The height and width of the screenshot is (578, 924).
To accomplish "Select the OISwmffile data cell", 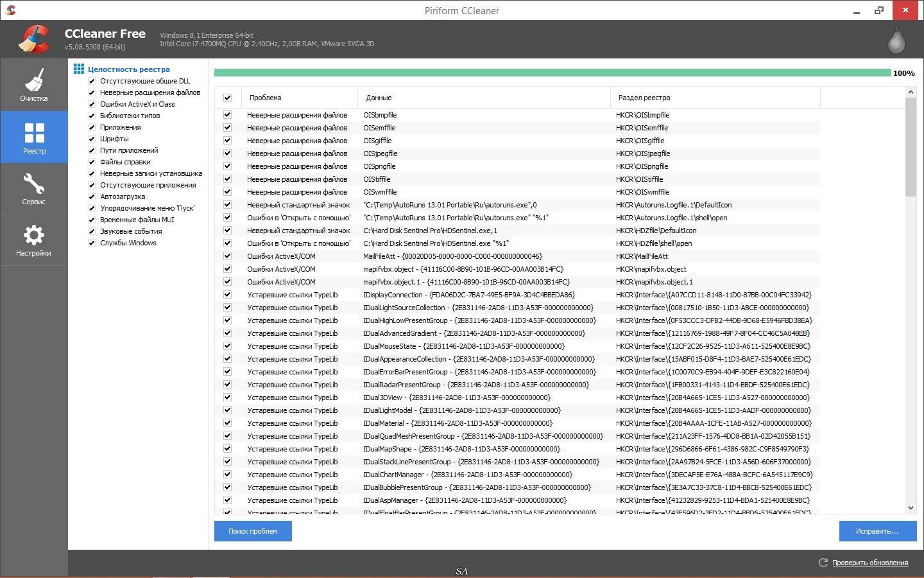I will pos(380,192).
